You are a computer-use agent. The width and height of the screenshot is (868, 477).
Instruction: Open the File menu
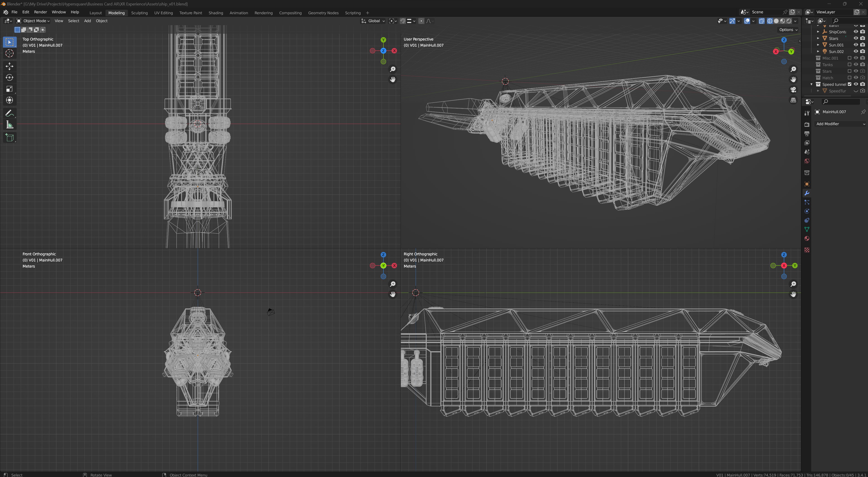coord(14,12)
